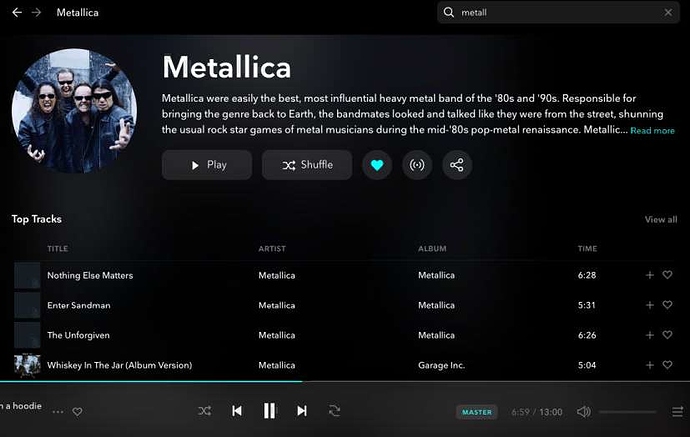Click the Metallica artist photo

[74, 110]
